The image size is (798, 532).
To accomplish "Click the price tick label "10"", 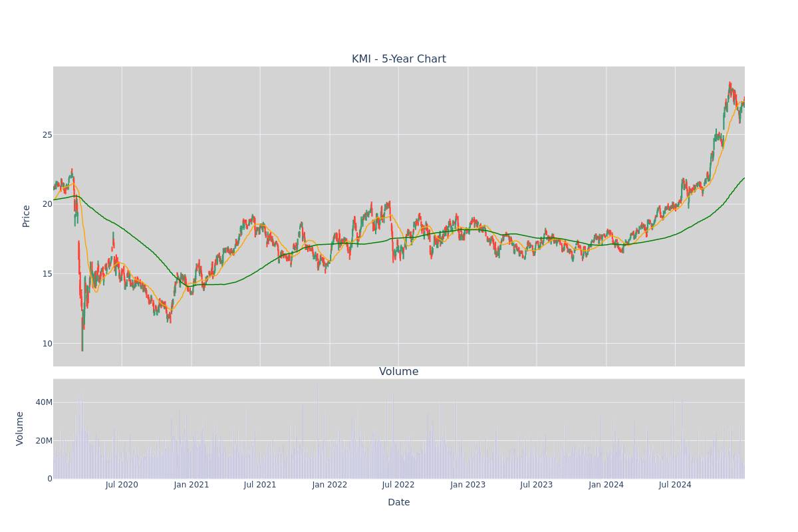I will [47, 343].
